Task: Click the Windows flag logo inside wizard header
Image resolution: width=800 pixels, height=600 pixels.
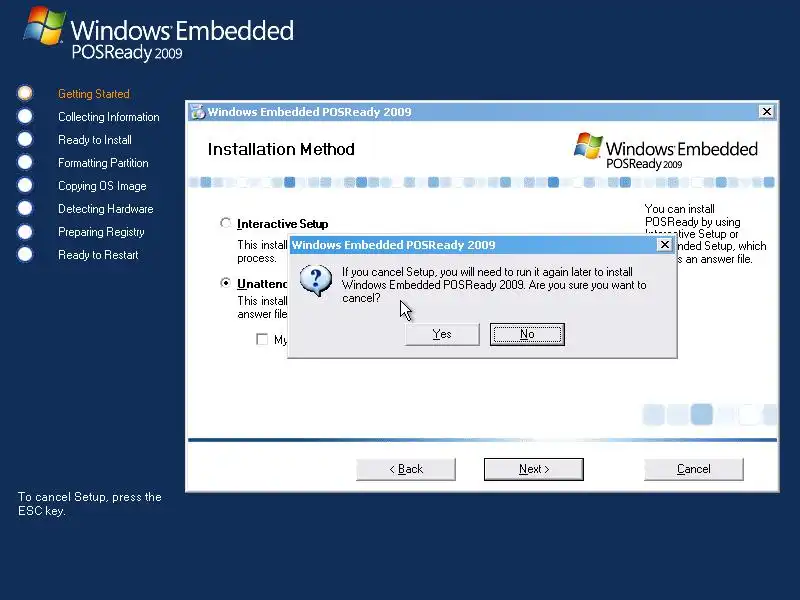Action: click(x=588, y=146)
